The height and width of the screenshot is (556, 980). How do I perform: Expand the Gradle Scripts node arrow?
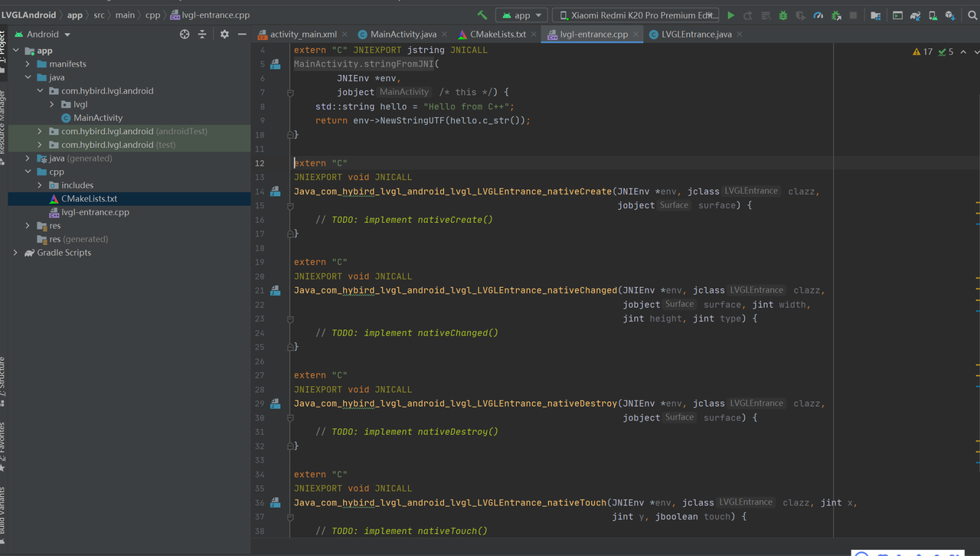(15, 253)
